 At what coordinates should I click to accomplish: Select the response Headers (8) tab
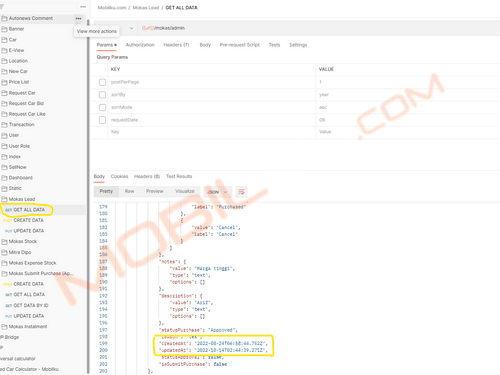pos(147,176)
